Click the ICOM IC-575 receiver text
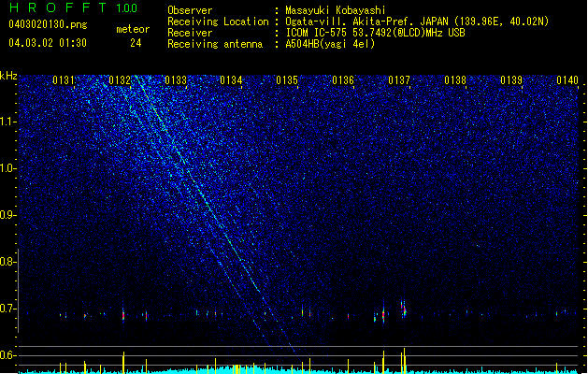 375,33
